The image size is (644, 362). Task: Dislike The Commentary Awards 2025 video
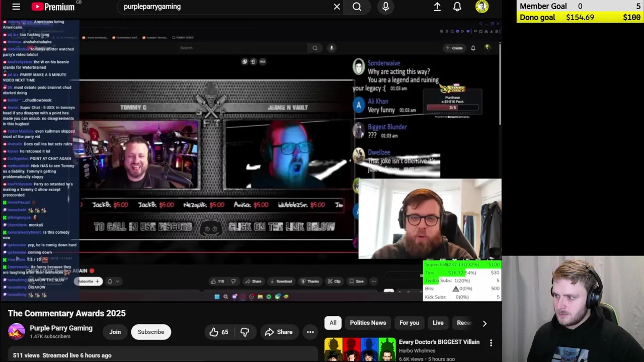tap(245, 332)
